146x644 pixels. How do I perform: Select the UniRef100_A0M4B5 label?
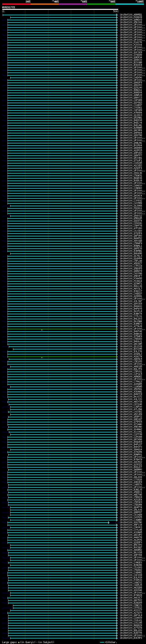131,384
